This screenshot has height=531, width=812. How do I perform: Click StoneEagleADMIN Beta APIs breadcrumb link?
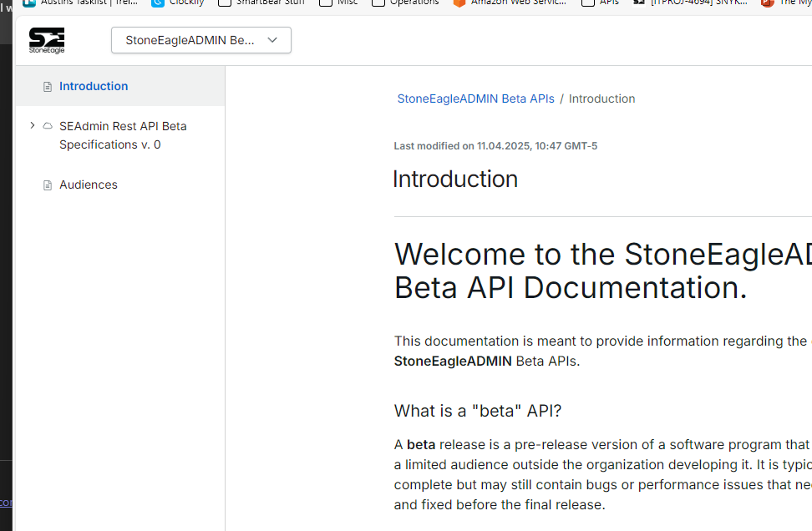[475, 99]
